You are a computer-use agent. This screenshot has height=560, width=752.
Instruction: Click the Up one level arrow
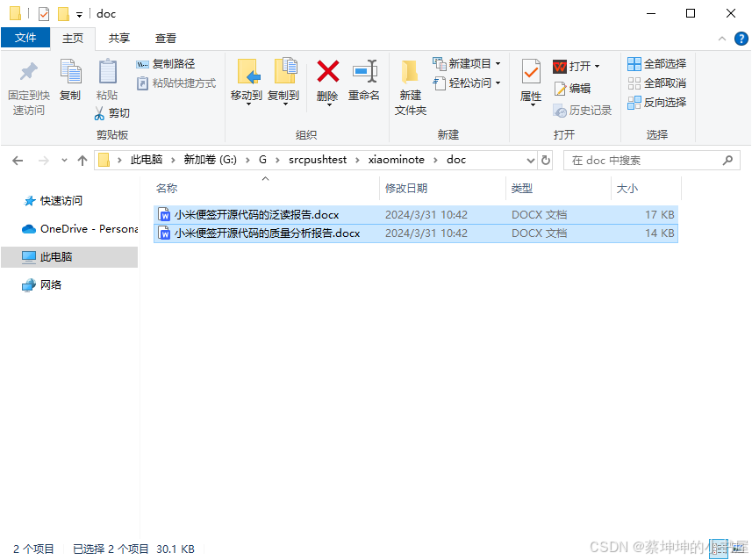(82, 161)
